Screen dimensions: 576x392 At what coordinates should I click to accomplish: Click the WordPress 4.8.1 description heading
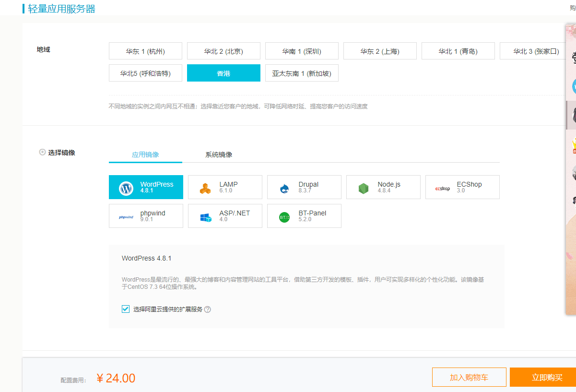click(147, 258)
